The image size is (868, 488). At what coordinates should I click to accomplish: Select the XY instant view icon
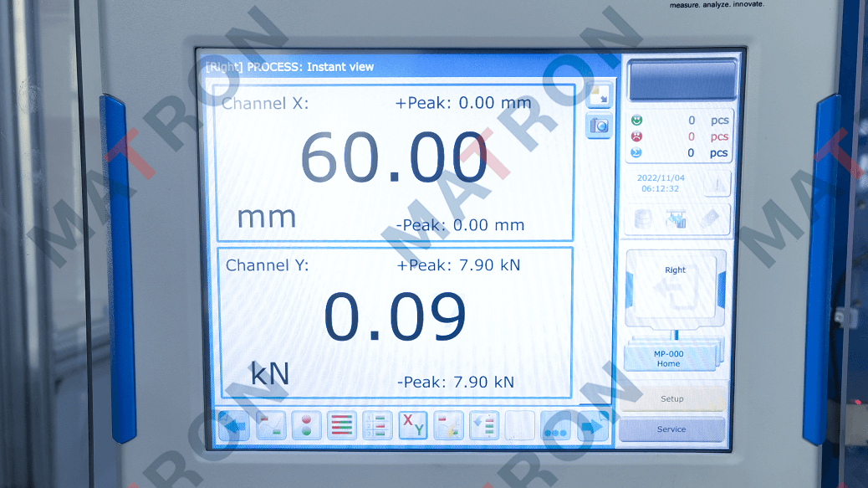pos(413,426)
